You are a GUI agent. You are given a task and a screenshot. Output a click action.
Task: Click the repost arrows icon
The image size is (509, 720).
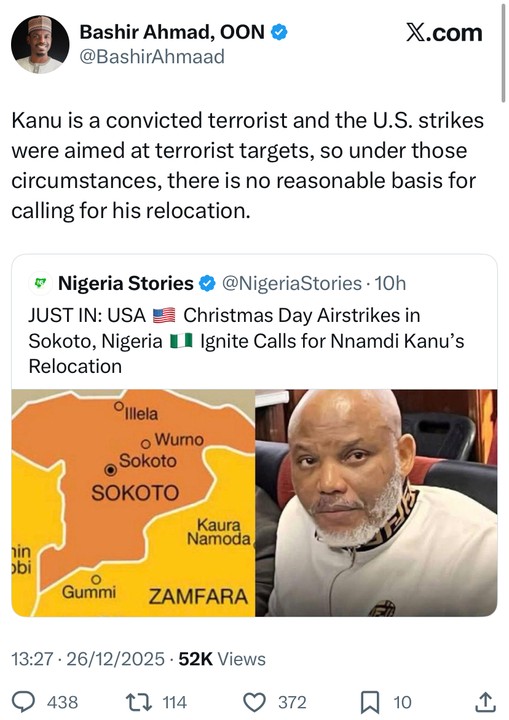coord(137,702)
